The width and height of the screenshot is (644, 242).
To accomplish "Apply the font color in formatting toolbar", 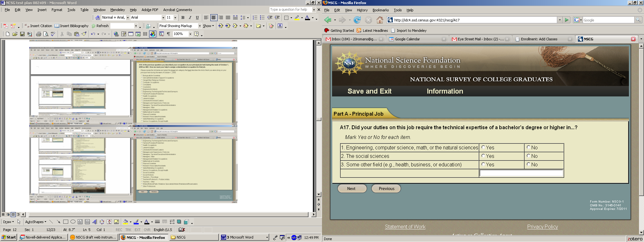I will 308,18.
